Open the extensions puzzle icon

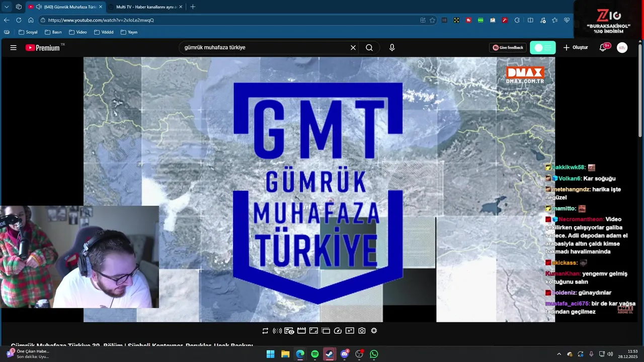pyautogui.click(x=517, y=20)
